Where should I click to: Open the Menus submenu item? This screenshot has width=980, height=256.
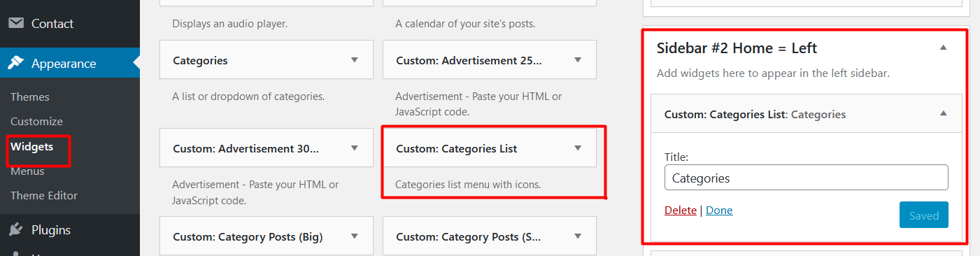[x=27, y=171]
